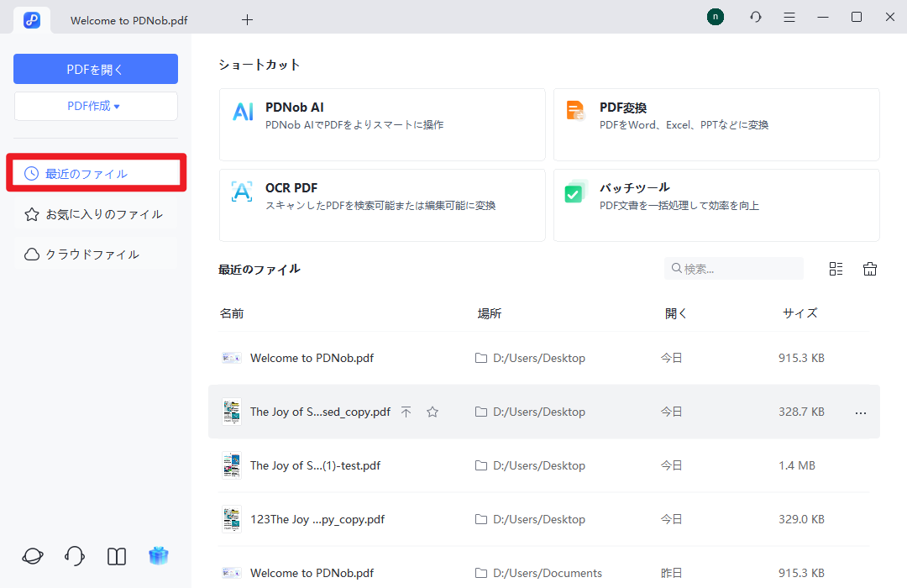Click the 検索 search field
The height and width of the screenshot is (588, 907).
(733, 268)
